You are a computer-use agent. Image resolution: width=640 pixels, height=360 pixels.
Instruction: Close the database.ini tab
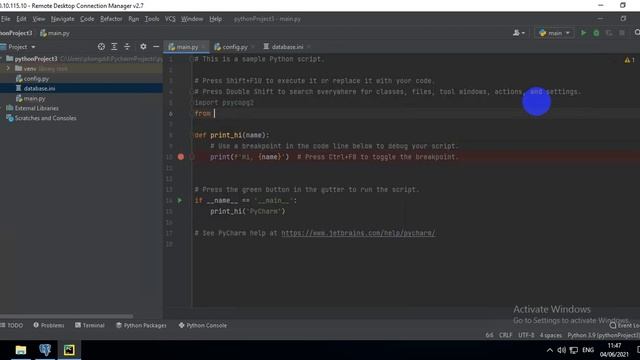tap(309, 47)
